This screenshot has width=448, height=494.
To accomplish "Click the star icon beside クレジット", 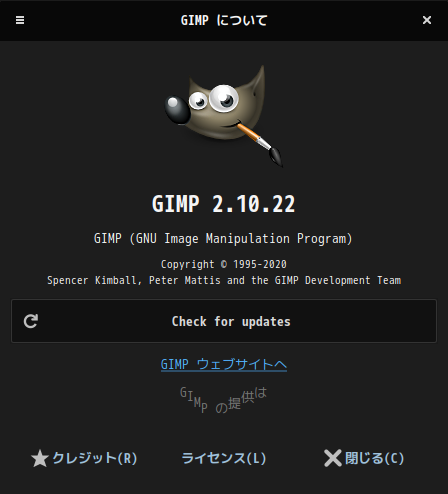I will tap(40, 458).
